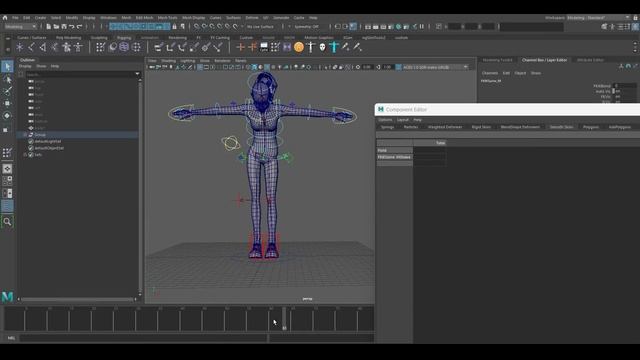The width and height of the screenshot is (640, 360).
Task: Click the Save Scene icon
Action: [64, 27]
